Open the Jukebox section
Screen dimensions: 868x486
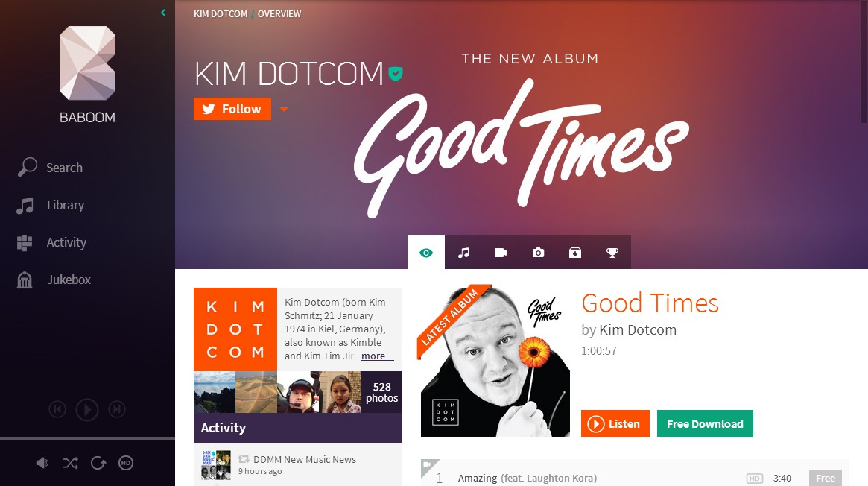tap(54, 280)
